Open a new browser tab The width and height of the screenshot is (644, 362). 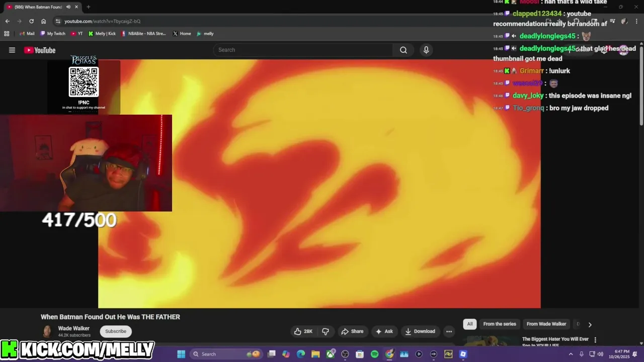(88, 7)
